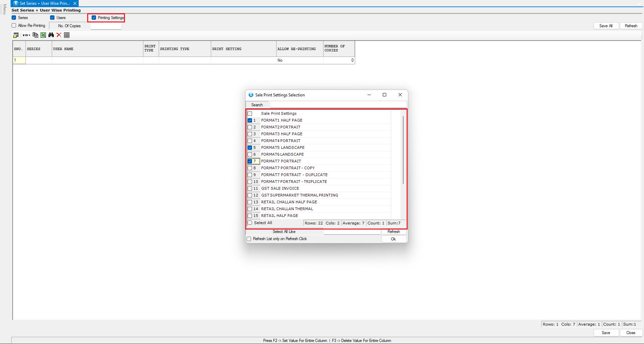Click the Excel export icon in the toolbar
Image resolution: width=644 pixels, height=344 pixels.
pos(43,35)
